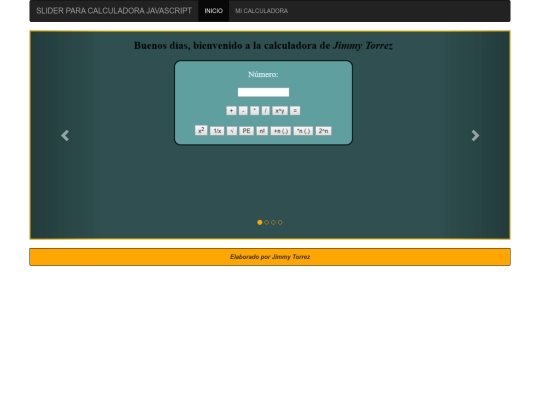The width and height of the screenshot is (540, 405).
Task: Click the 1/x reciprocal button
Action: coord(217,131)
